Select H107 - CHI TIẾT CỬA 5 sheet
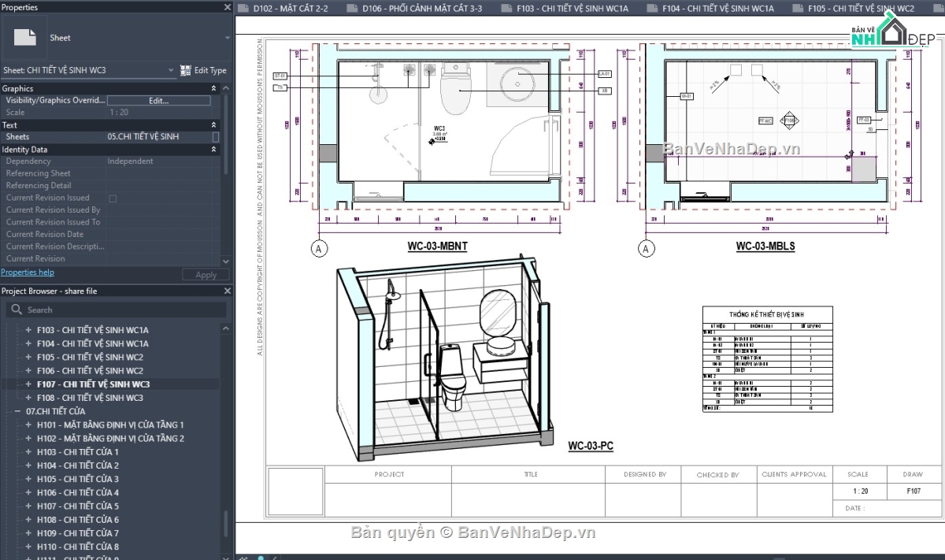Image resolution: width=945 pixels, height=560 pixels. 77,506
